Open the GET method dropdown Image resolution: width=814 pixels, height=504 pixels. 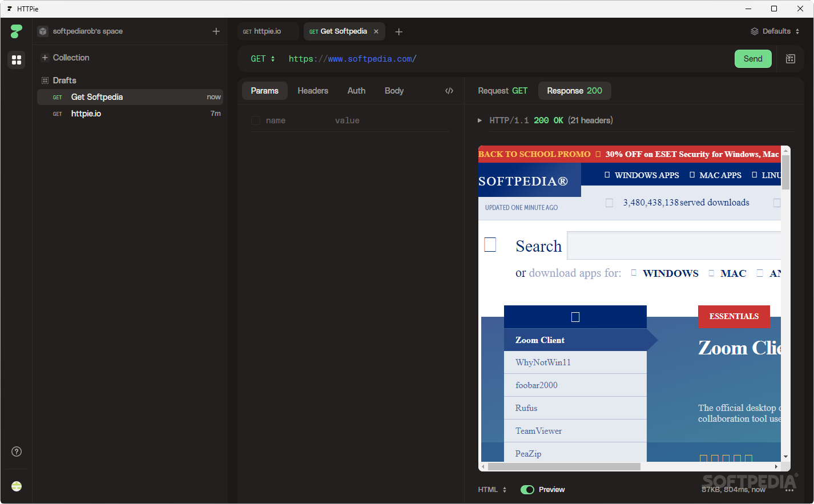point(263,59)
